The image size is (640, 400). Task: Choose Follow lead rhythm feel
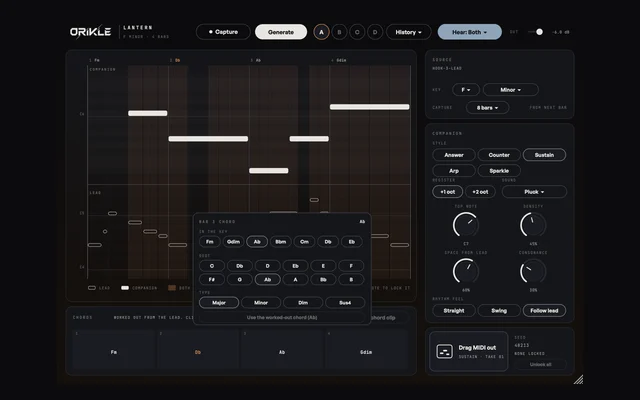coord(544,311)
